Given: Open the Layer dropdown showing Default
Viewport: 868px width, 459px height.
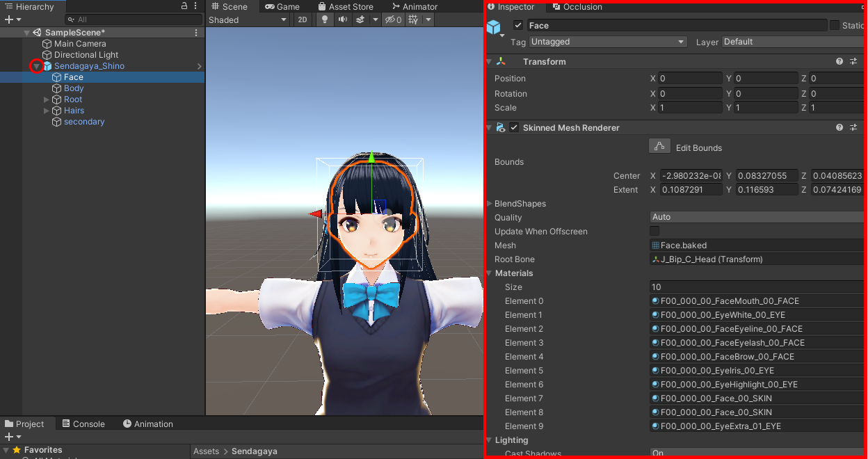Looking at the screenshot, I should pos(794,42).
